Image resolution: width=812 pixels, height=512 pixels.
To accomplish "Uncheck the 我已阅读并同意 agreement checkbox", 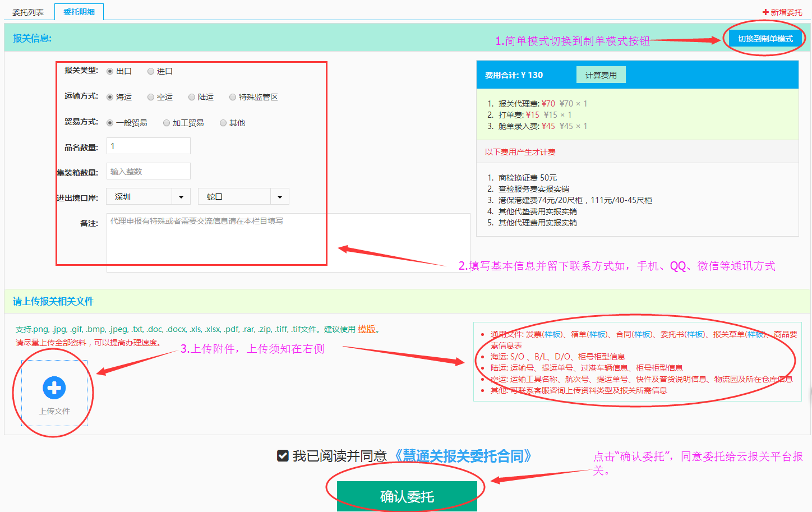I will (x=283, y=456).
